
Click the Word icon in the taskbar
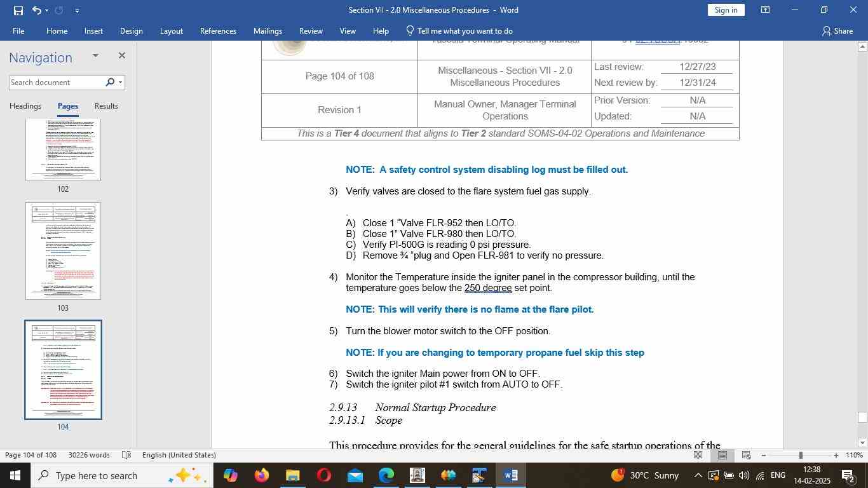tap(511, 475)
